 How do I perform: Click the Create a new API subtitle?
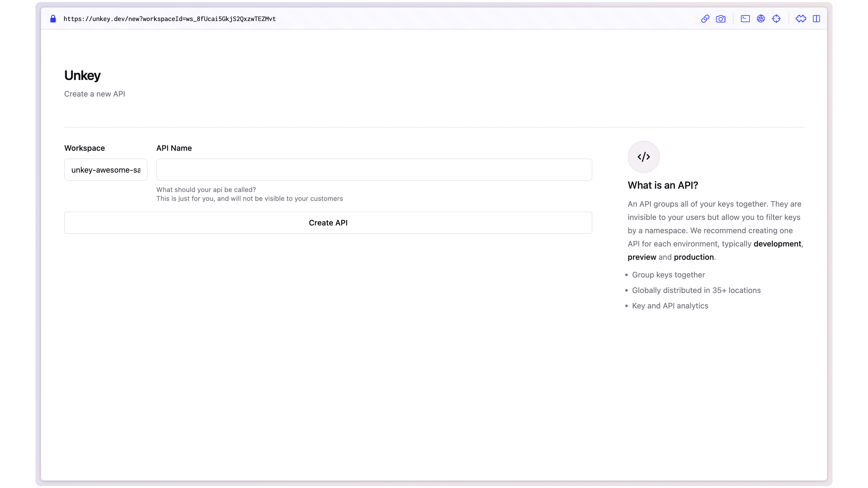click(95, 94)
